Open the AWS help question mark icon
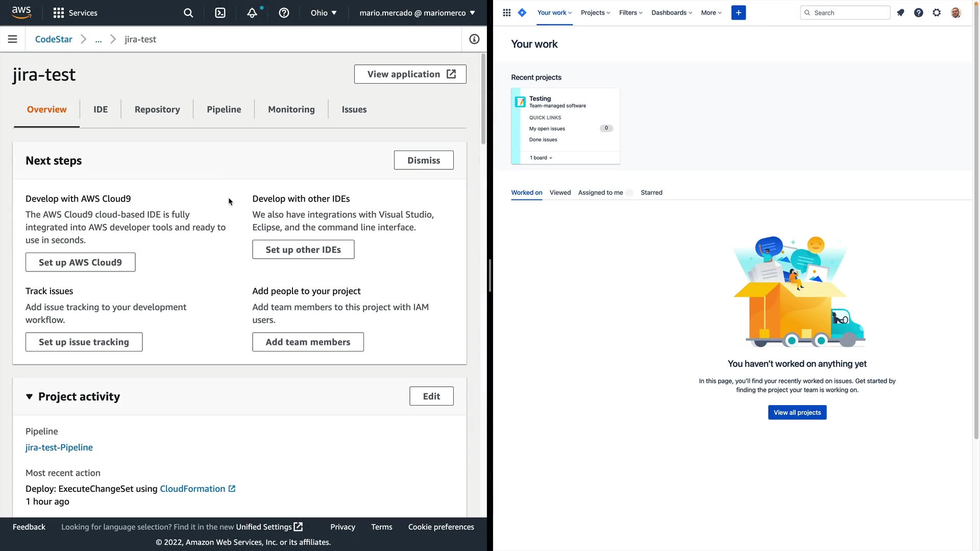Screen dimensions: 980x551 [x=284, y=13]
